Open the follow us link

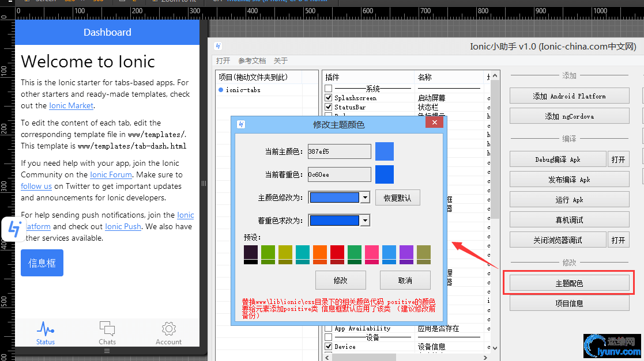click(x=36, y=186)
